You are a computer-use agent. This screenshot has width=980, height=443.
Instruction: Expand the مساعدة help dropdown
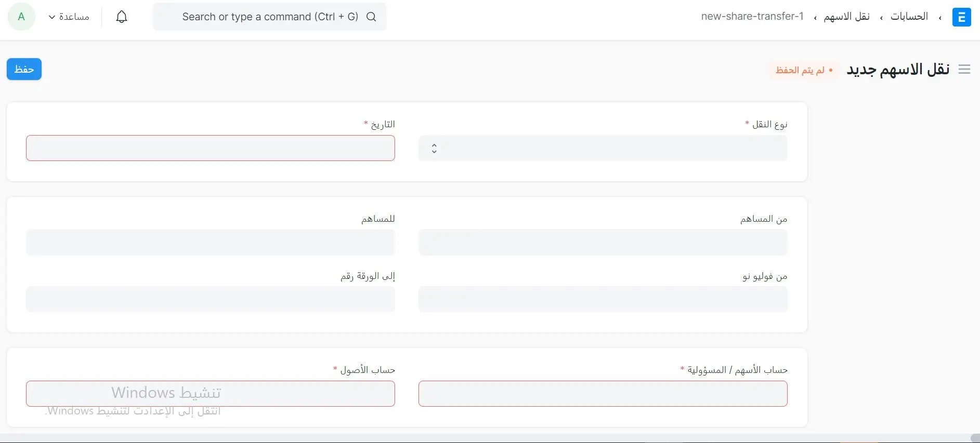[x=69, y=17]
